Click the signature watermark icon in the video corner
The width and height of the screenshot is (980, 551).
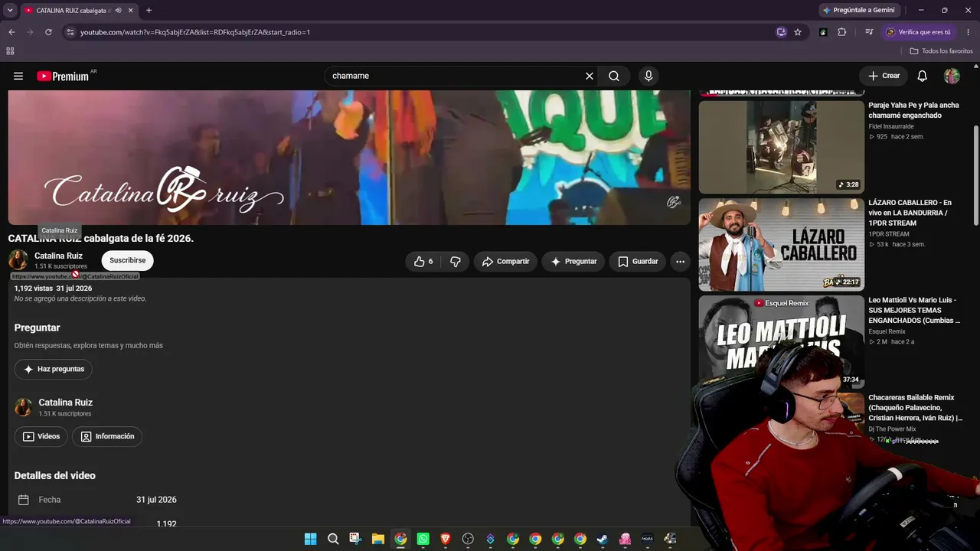[x=674, y=202]
